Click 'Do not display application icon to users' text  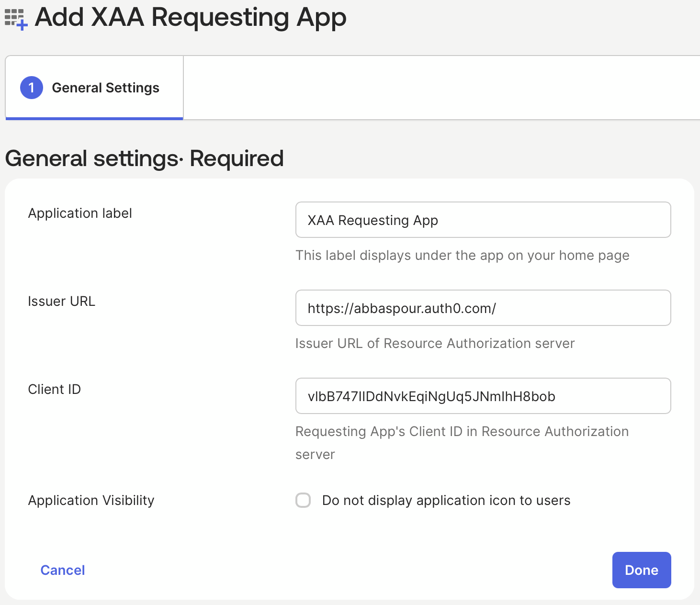[446, 500]
